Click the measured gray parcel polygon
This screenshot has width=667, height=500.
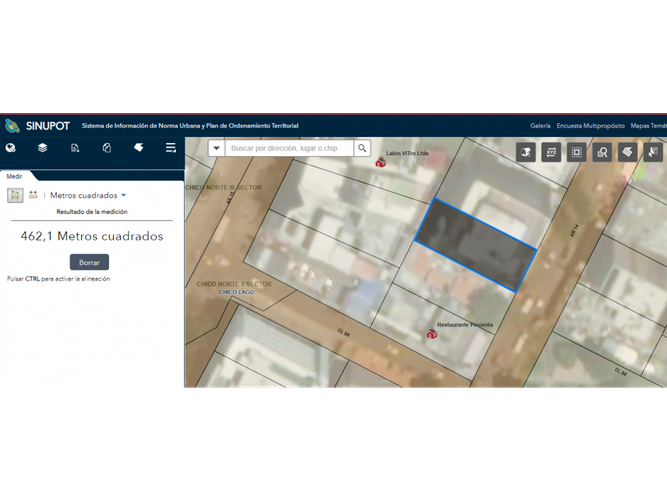pos(476,245)
